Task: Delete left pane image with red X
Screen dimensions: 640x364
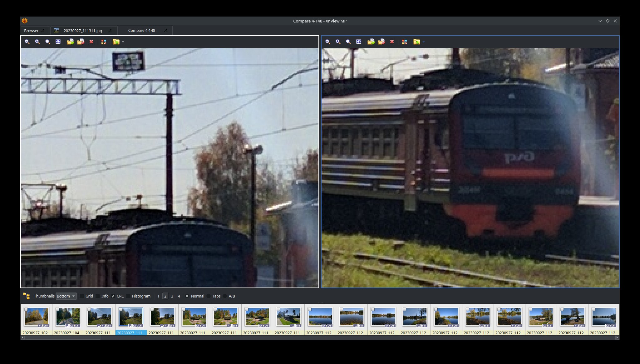Action: click(x=91, y=42)
